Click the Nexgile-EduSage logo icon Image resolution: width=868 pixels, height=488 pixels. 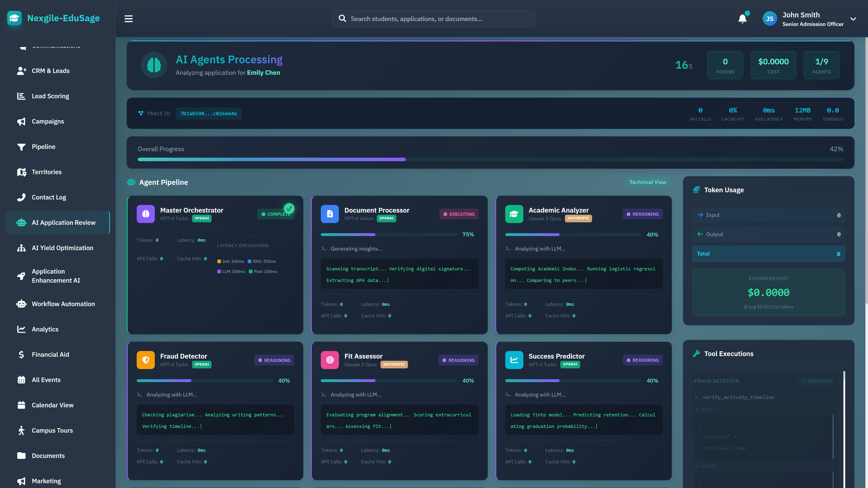(14, 18)
